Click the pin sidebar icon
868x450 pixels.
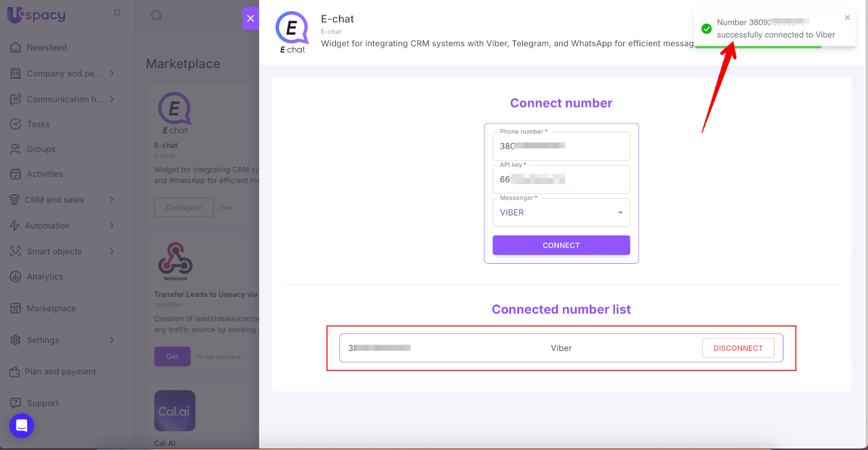(117, 14)
